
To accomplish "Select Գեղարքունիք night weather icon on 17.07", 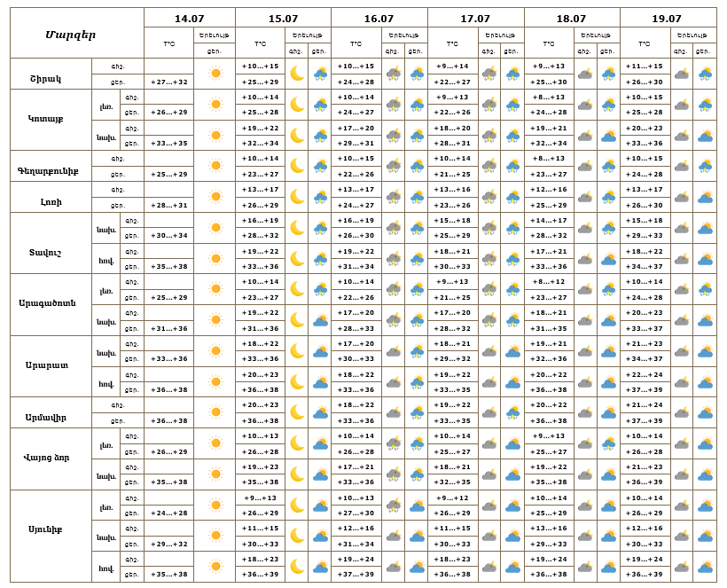I will [489, 166].
